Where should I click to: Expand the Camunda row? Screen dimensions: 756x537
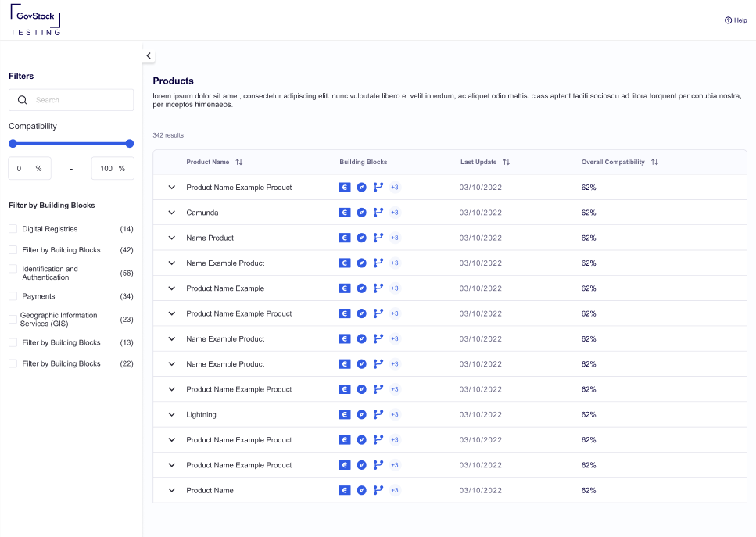coord(172,213)
